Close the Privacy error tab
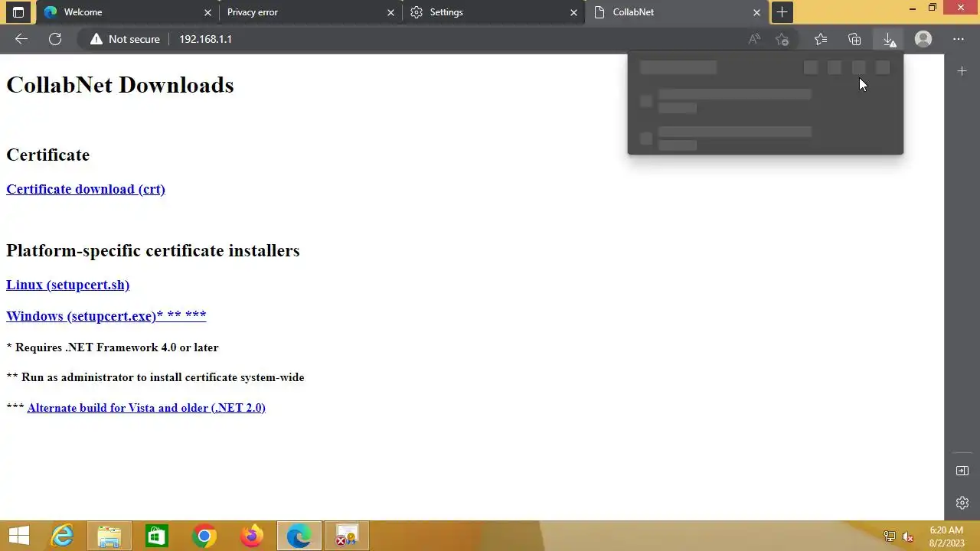The image size is (980, 551). 391,12
